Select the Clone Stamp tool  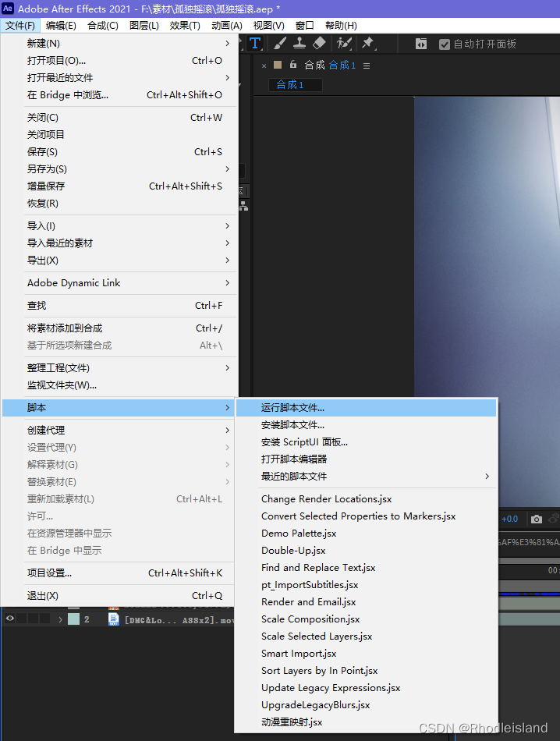[299, 44]
